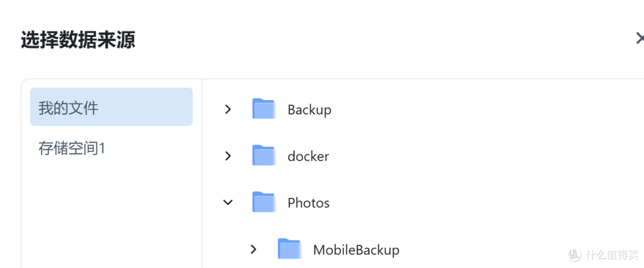Click the MobileBackup folder icon
Image resolution: width=644 pixels, height=268 pixels.
click(x=289, y=249)
